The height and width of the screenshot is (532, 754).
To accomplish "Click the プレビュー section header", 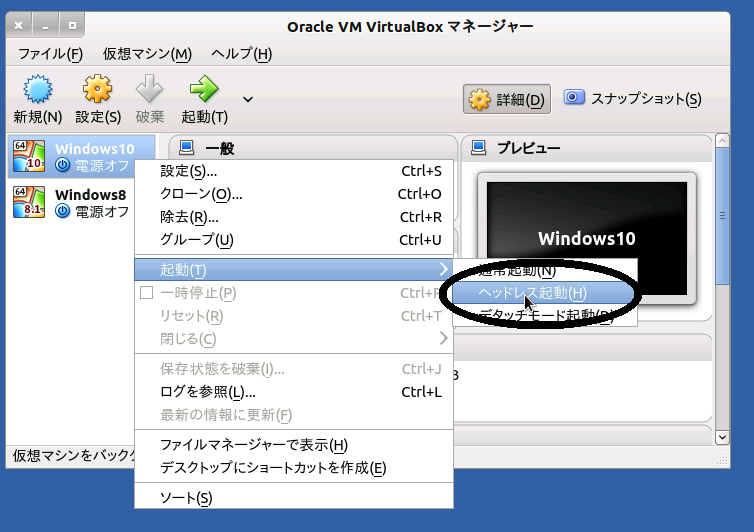I will (587, 148).
